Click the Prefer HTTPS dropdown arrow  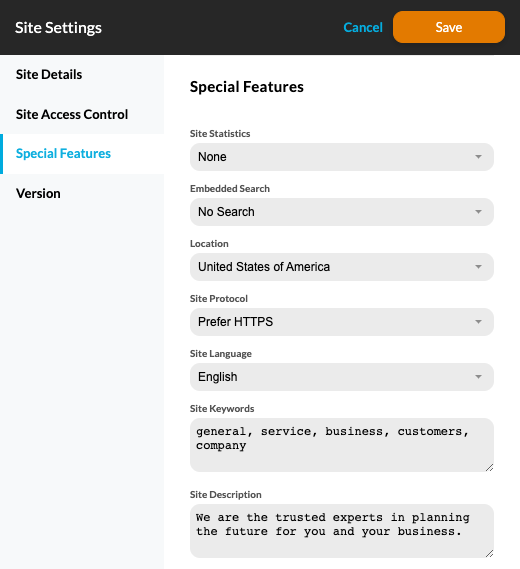(x=478, y=322)
